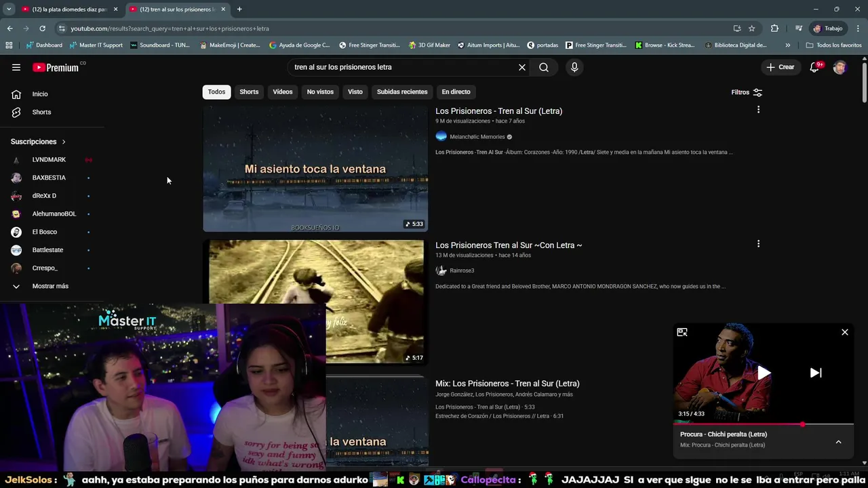Screen dimensions: 868x488
Task: Open Mix: Los Prisioneros - Tren al Sur title
Action: 507,384
